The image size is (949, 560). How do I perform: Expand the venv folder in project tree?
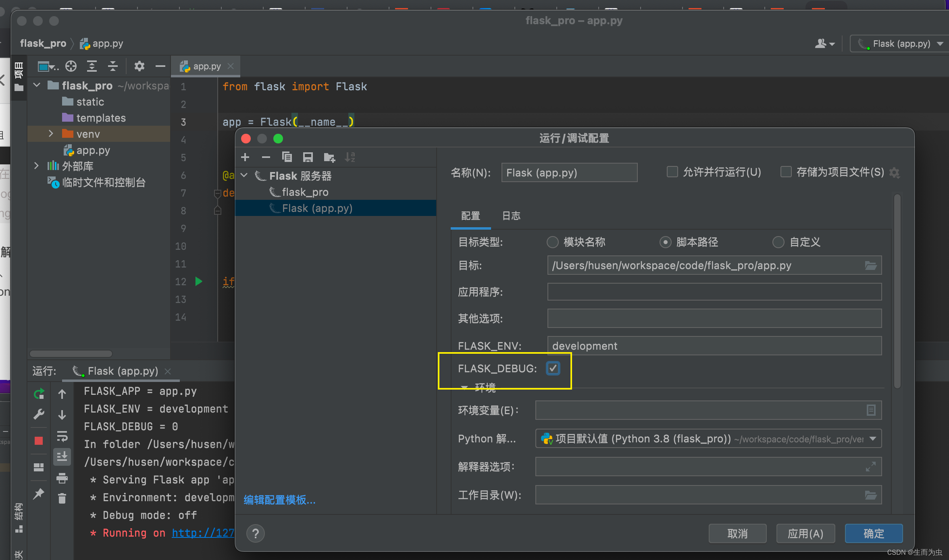point(51,134)
